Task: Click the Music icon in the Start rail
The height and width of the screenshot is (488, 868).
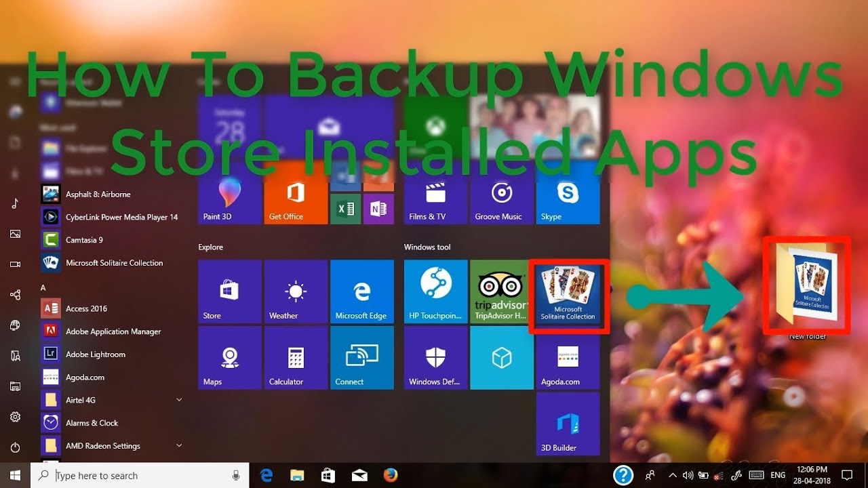Action: (x=15, y=203)
